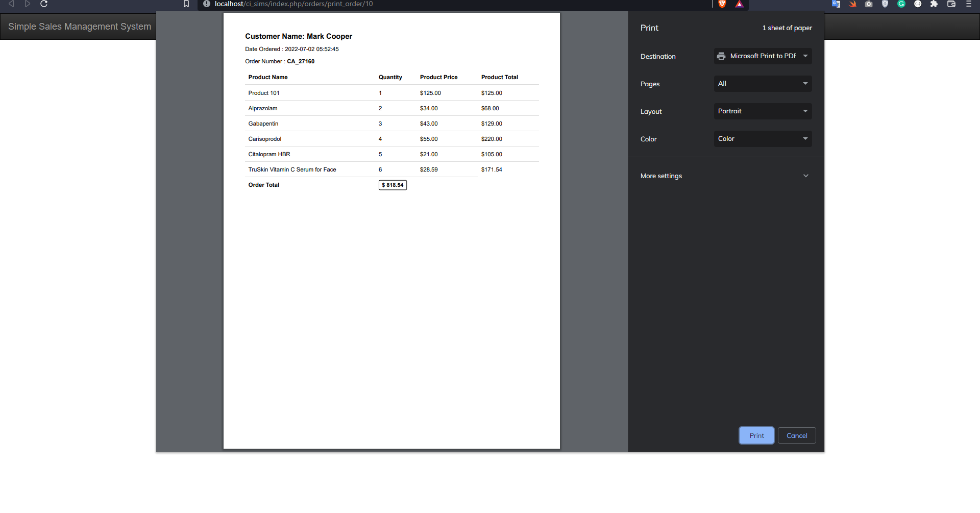The width and height of the screenshot is (980, 513).
Task: Click order number CA_27160
Action: pos(301,61)
